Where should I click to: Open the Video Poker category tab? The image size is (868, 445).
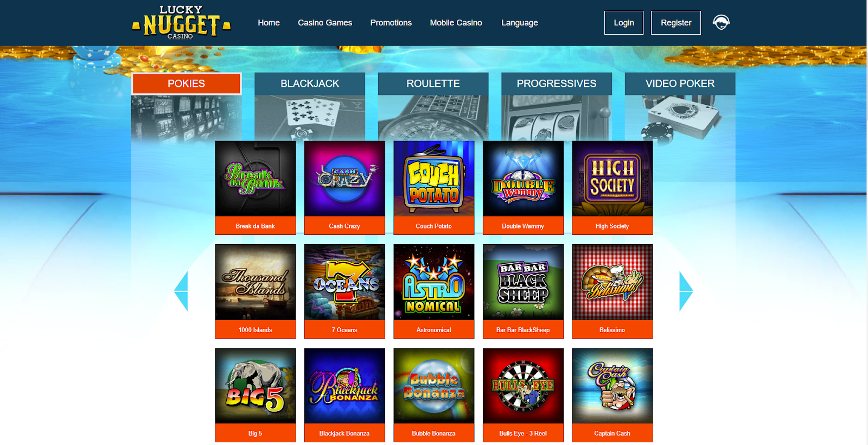pos(680,84)
